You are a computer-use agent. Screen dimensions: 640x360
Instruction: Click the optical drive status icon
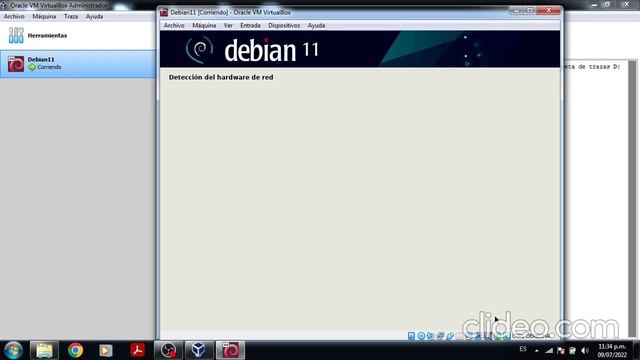click(x=421, y=336)
